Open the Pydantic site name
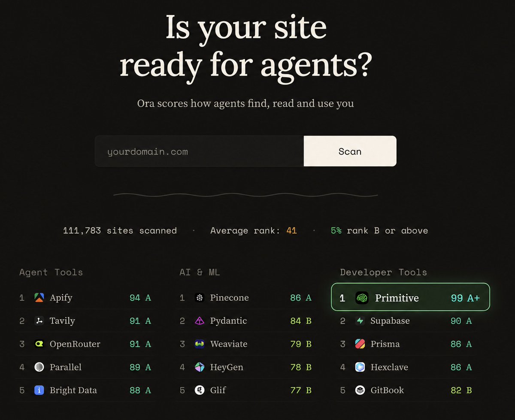 [x=230, y=321]
